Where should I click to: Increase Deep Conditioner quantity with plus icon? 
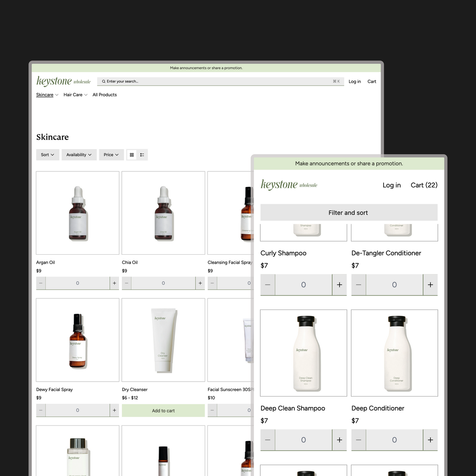[x=430, y=440]
